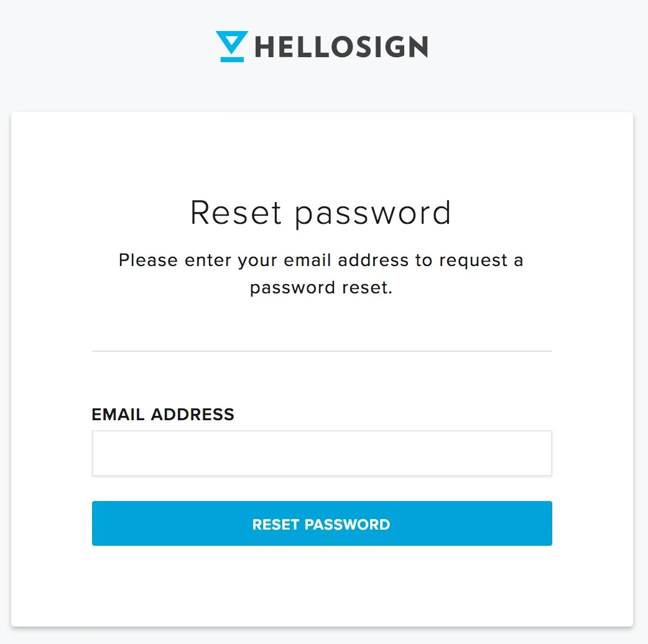This screenshot has width=648, height=644.
Task: Open the HELLOSIGN wordmark homepage link
Action: [x=341, y=46]
